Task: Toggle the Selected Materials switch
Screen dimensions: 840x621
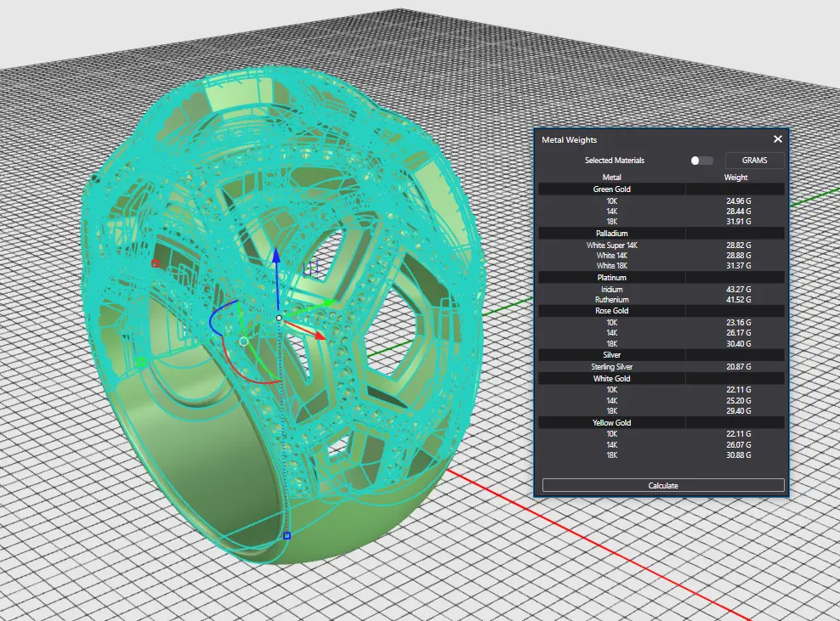Action: pos(701,160)
